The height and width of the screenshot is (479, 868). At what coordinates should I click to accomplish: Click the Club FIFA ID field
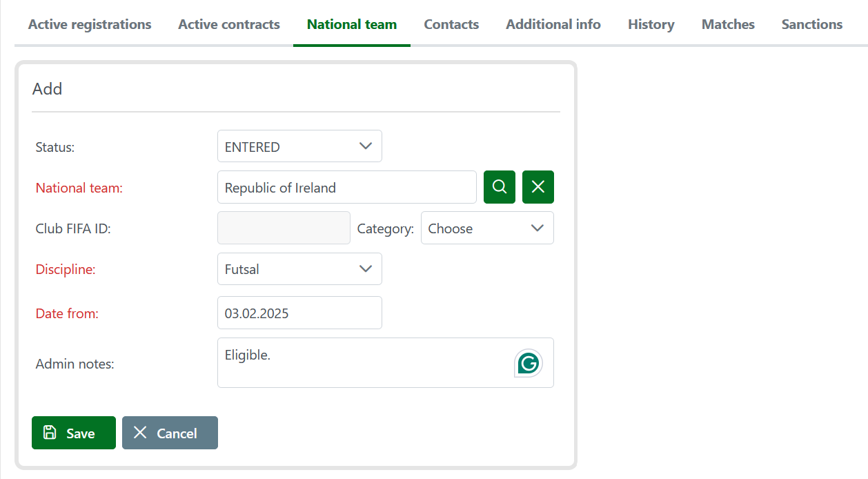point(284,228)
